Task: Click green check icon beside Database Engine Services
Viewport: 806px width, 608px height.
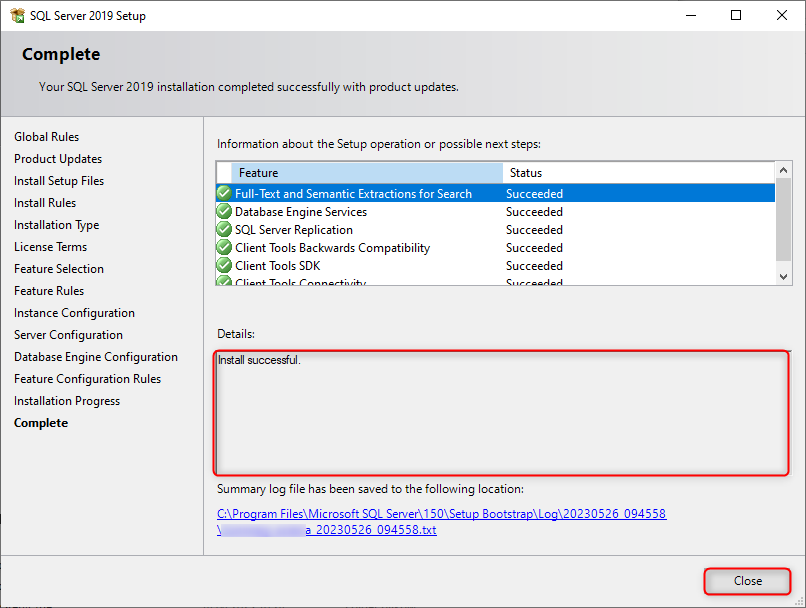Action: point(224,211)
